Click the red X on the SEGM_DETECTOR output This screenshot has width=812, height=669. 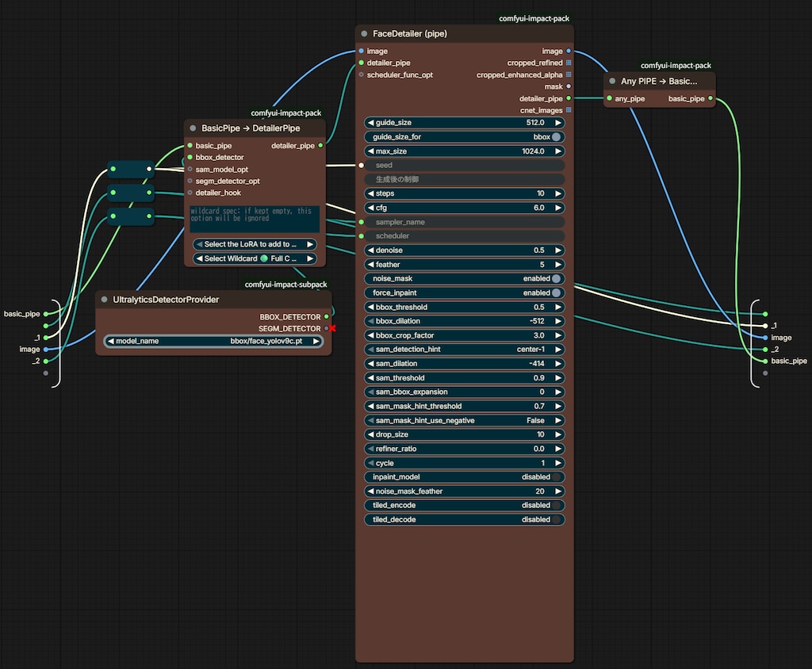332,328
